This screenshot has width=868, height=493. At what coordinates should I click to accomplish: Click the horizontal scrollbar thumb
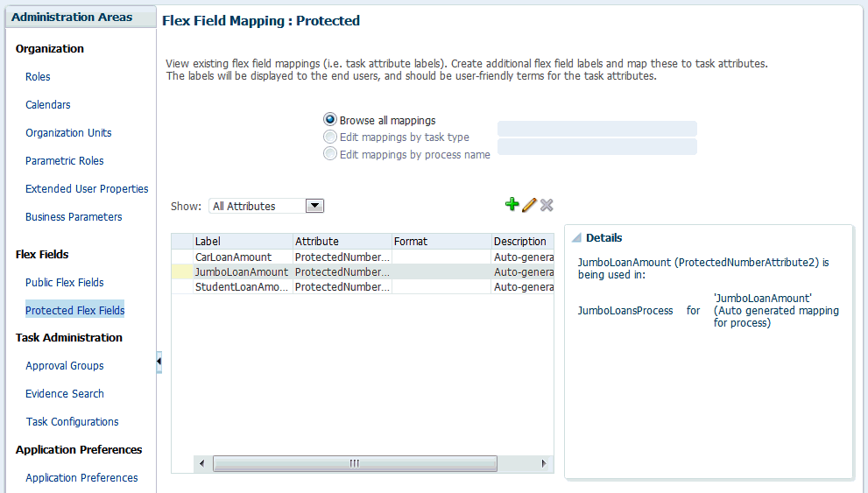click(355, 464)
